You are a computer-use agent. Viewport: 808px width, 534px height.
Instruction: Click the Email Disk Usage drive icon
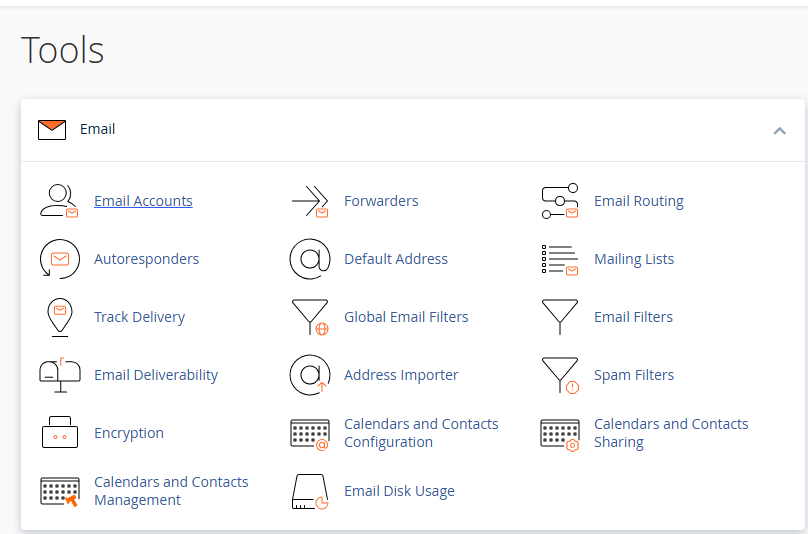310,492
